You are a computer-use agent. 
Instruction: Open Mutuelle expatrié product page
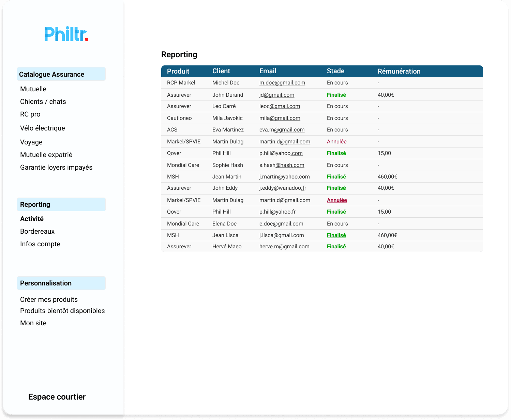coord(46,155)
